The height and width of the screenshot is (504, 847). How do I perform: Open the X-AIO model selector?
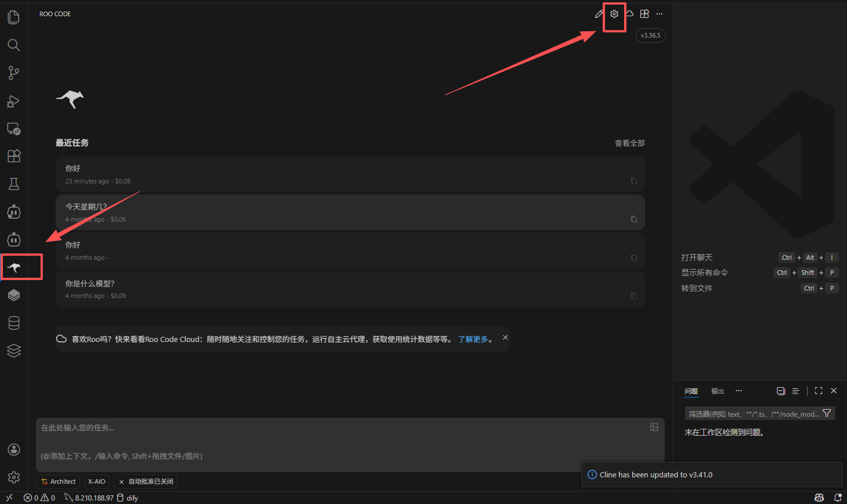[96, 481]
